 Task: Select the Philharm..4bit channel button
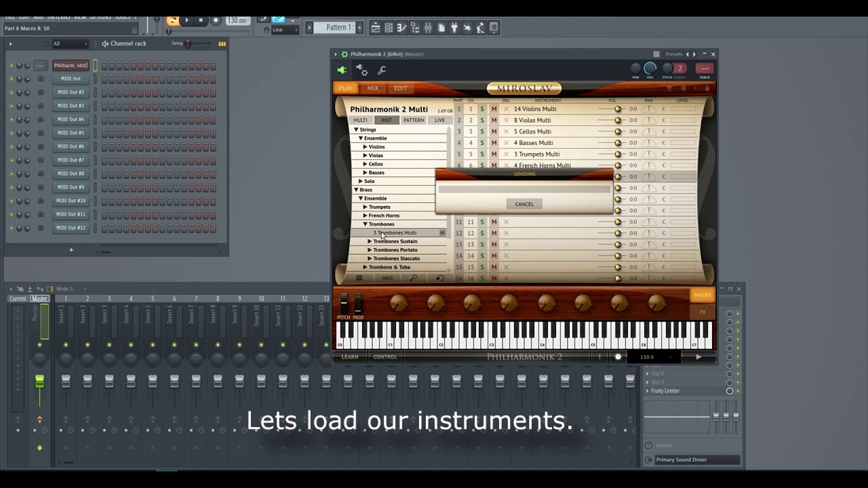(71, 66)
